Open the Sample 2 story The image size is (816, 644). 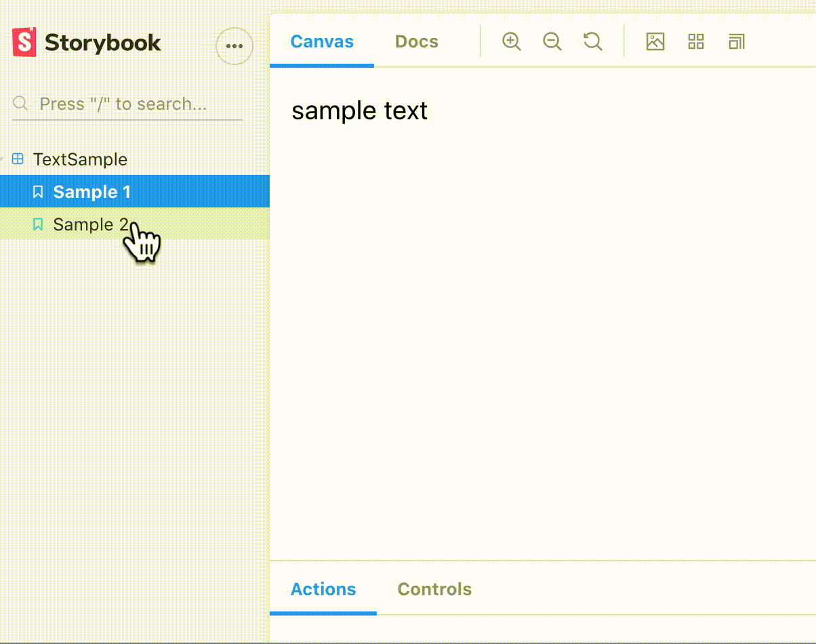(90, 224)
